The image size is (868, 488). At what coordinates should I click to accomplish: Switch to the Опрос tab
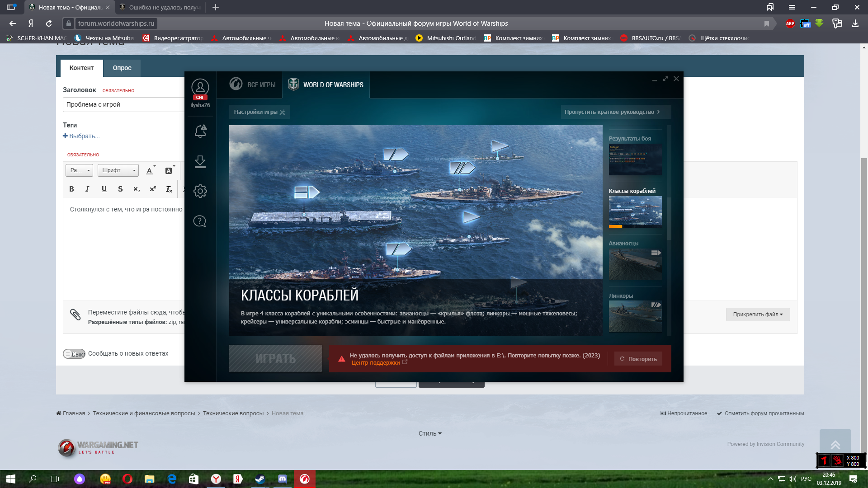coord(122,68)
